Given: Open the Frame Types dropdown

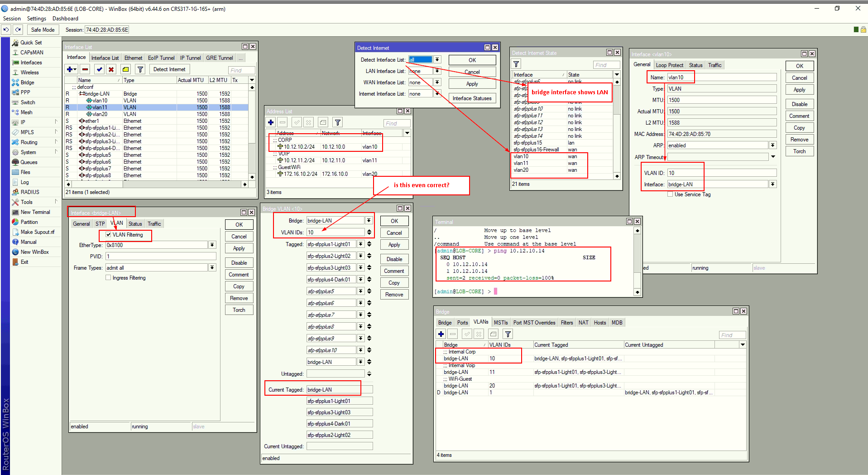Looking at the screenshot, I should click(x=212, y=267).
